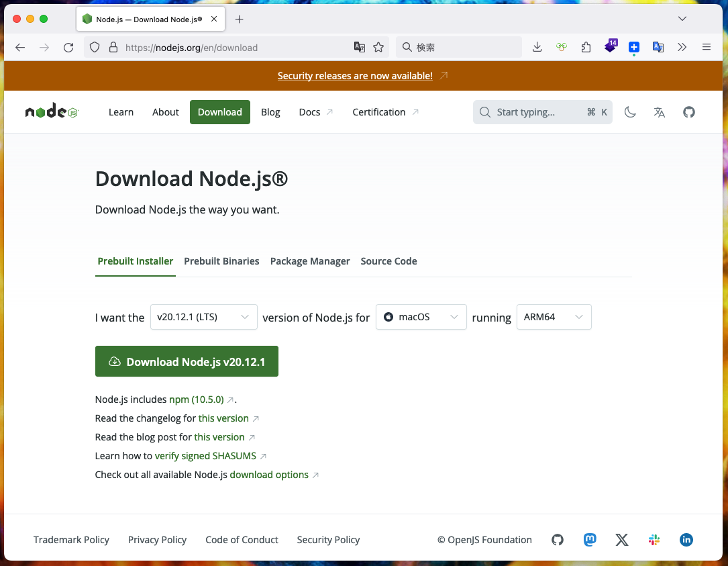Select the Prebuilt Installer tab
This screenshot has width=728, height=566.
point(135,261)
